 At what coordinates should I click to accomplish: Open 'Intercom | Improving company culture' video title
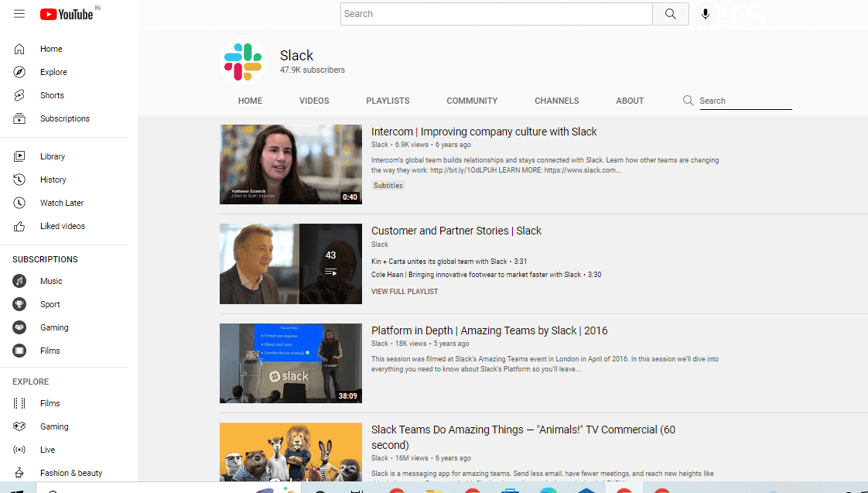(x=484, y=132)
